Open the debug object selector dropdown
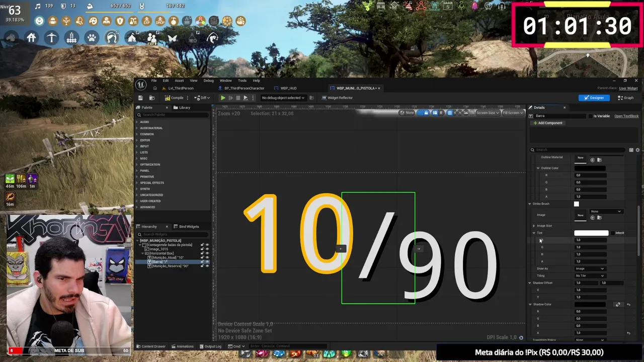 pos(283,98)
